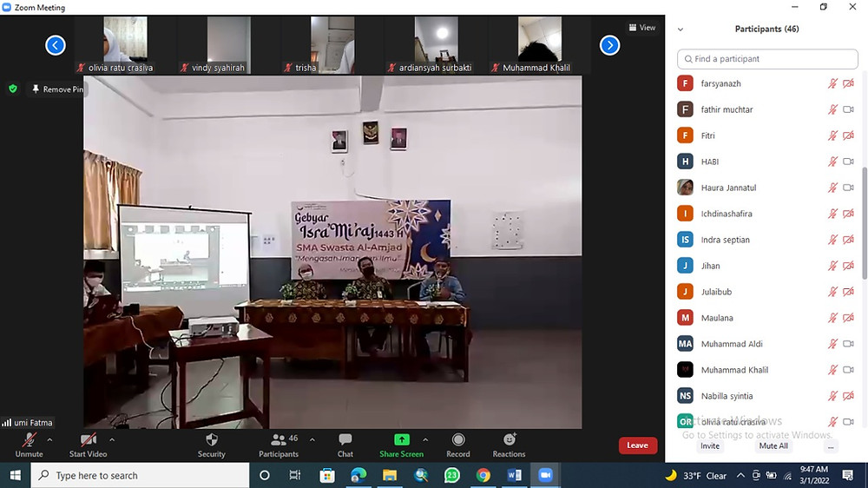The image size is (868, 488).
Task: Open the more options ellipsis button
Action: point(831,446)
